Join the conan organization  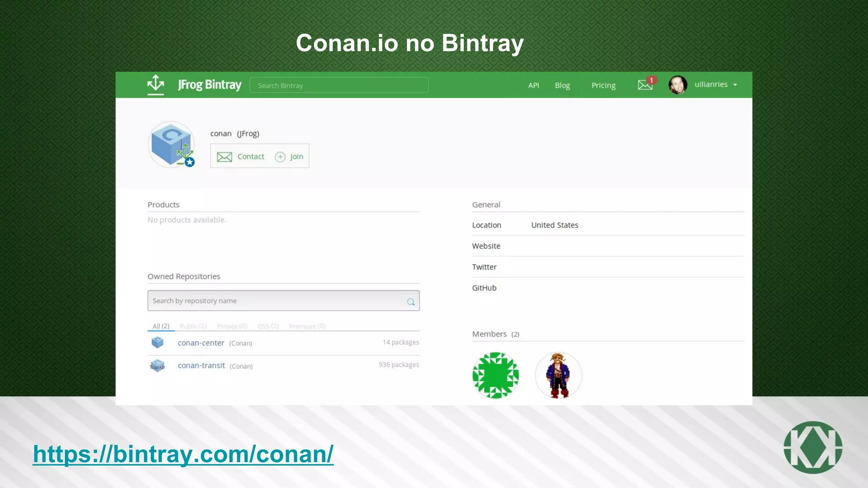[297, 157]
